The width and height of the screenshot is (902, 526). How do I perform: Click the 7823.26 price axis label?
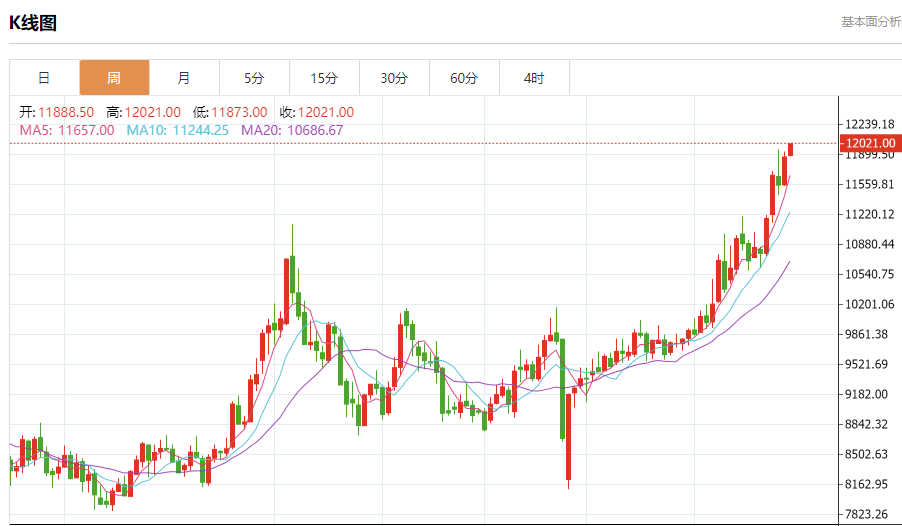[866, 514]
